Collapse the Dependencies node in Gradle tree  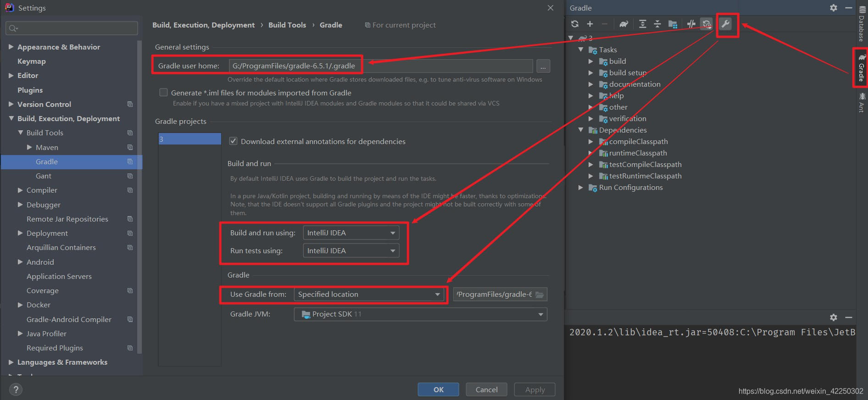click(x=581, y=130)
